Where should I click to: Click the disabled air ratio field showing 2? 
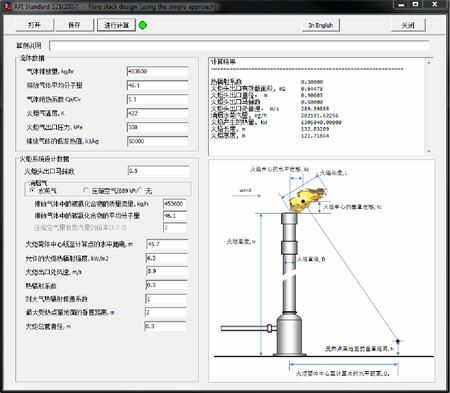(x=175, y=228)
